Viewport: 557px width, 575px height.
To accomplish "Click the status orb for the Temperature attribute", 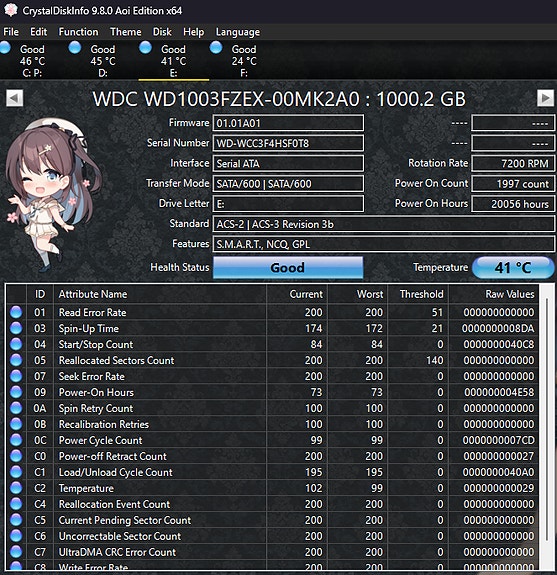I will (16, 488).
